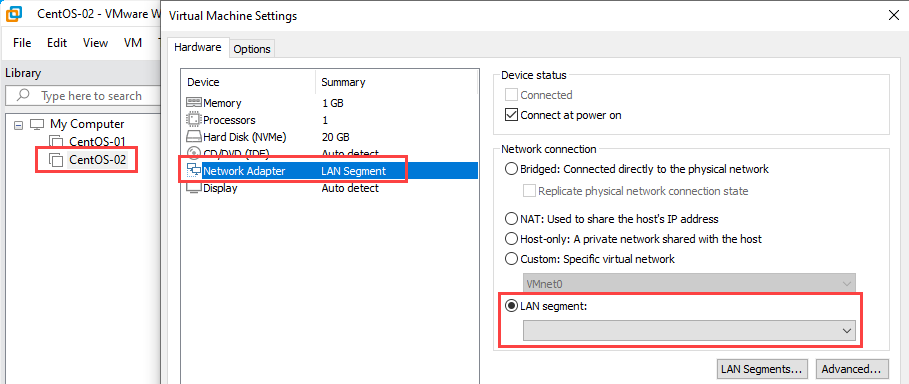909x384 pixels.
Task: Click the VMware Workstation logo icon
Action: click(x=14, y=14)
